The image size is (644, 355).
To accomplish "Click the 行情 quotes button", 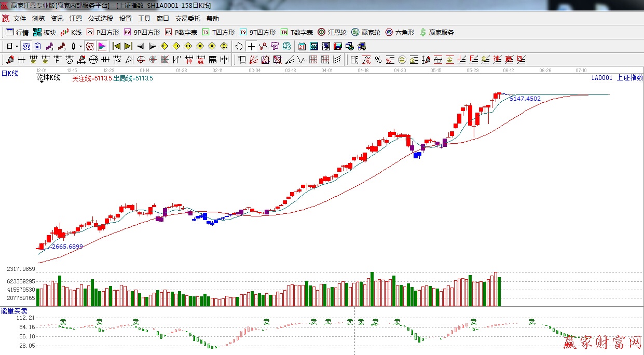I will tap(17, 32).
